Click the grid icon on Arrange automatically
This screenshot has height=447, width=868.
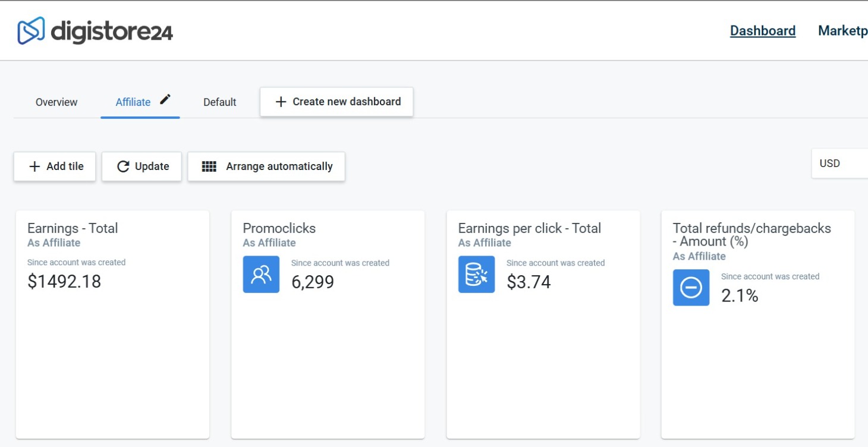209,166
